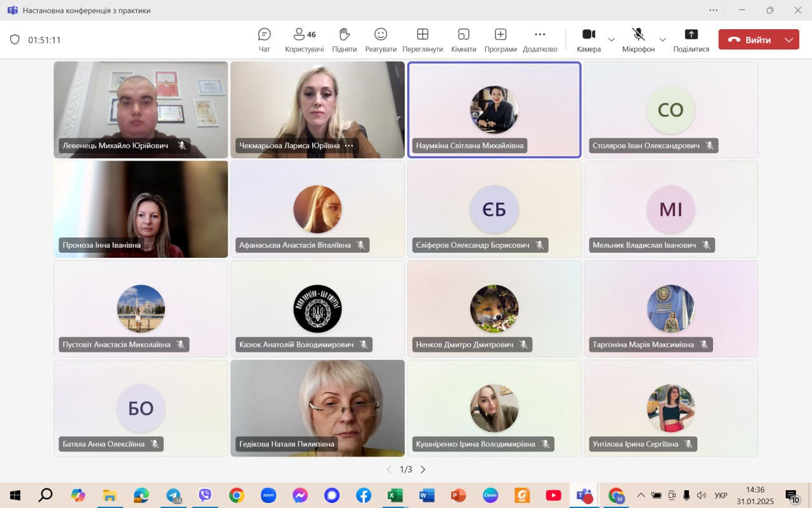Image resolution: width=812 pixels, height=508 pixels.
Task: Toggle the camera on
Action: [589, 39]
